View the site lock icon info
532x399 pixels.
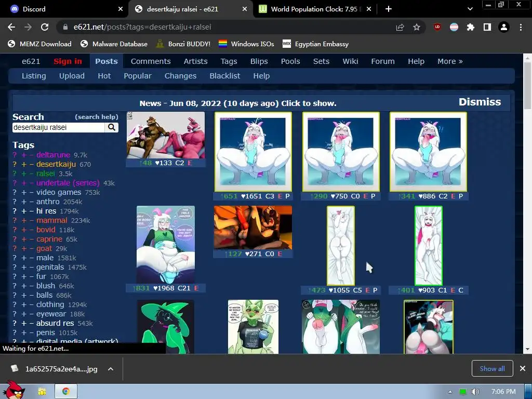click(x=66, y=27)
